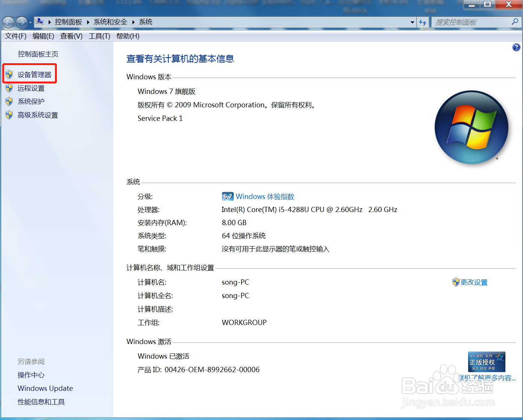Click the control panel icon in the address bar

pos(40,22)
